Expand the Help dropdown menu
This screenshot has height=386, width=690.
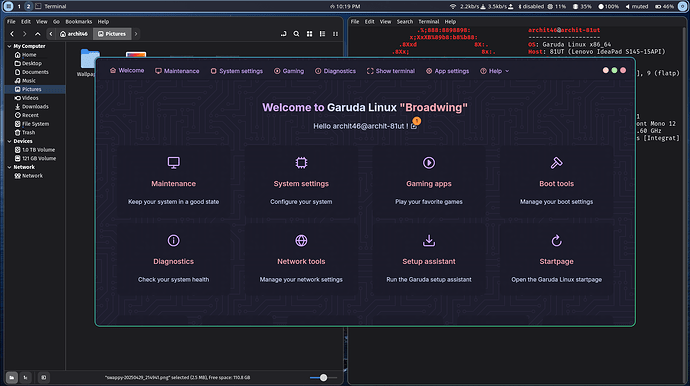pos(495,71)
